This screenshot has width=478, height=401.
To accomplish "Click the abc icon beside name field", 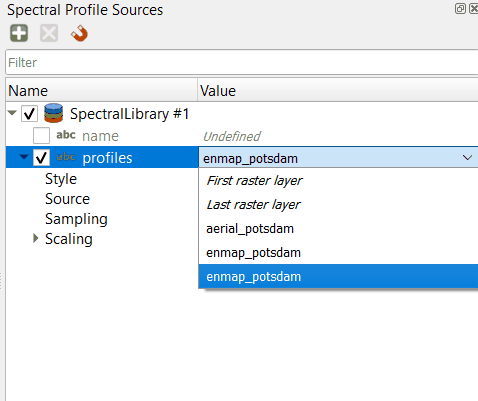I will click(x=66, y=135).
